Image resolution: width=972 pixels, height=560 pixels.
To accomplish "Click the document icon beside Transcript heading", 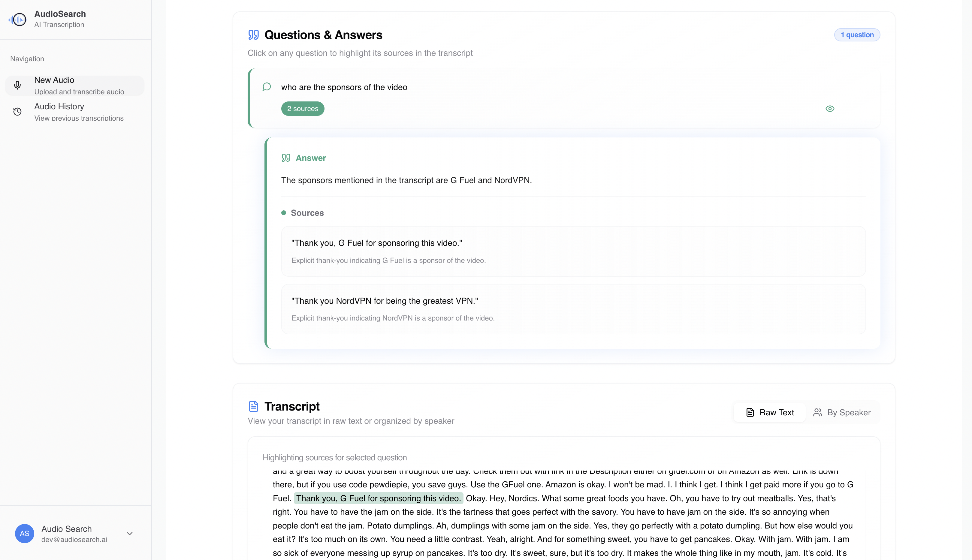I will pos(253,407).
